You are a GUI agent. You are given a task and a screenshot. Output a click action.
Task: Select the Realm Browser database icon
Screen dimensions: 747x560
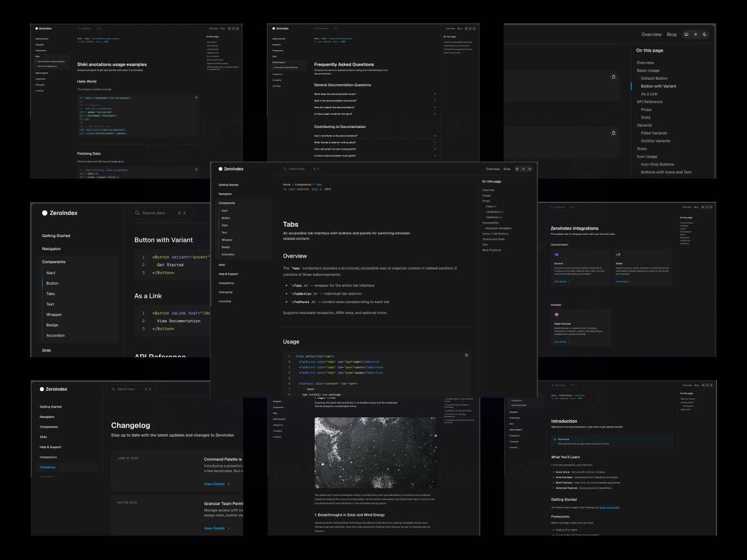pyautogui.click(x=556, y=315)
